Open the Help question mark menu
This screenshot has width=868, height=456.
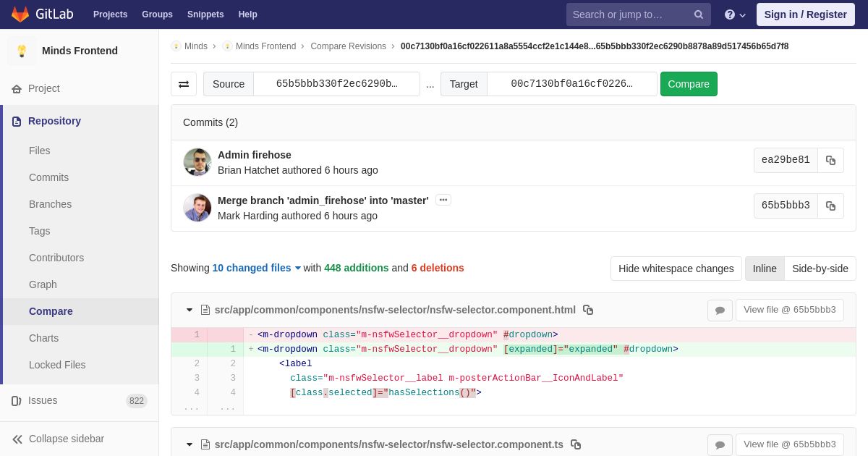pyautogui.click(x=735, y=14)
